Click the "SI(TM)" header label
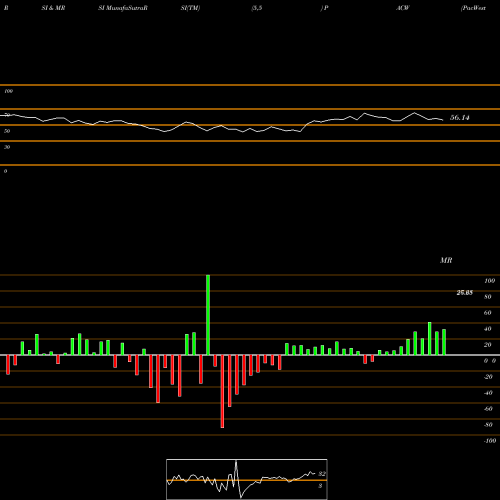This screenshot has height=500, width=500. pos(190,8)
